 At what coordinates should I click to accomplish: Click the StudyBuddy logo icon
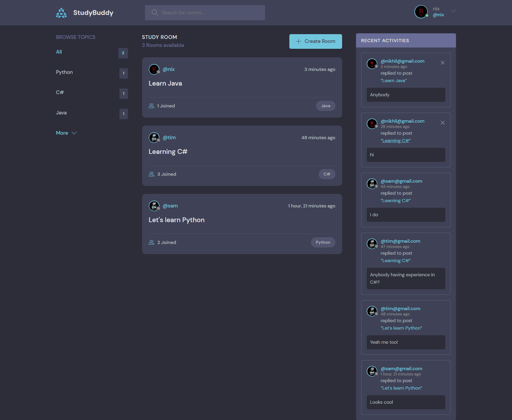coord(61,13)
